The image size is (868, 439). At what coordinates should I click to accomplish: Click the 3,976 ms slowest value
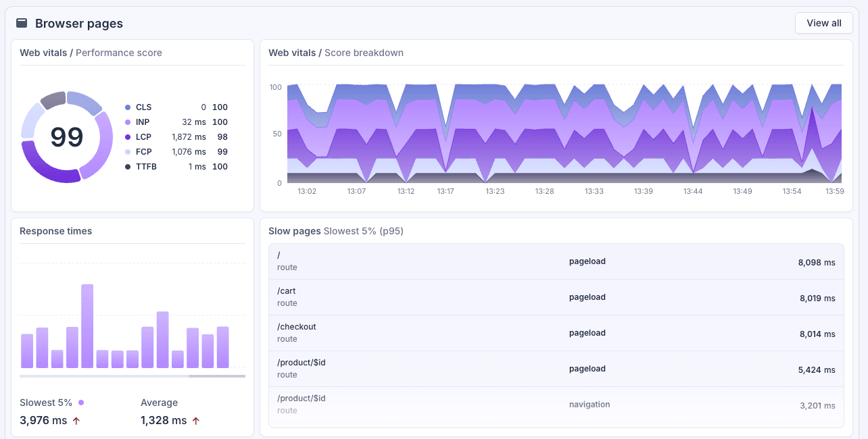[43, 421]
